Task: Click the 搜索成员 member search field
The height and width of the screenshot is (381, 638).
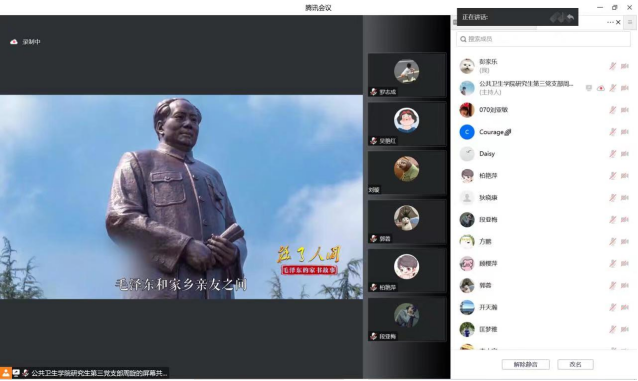Action: 543,39
